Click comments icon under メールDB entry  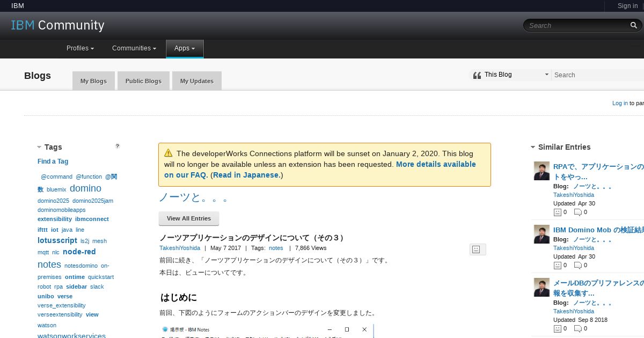click(577, 328)
